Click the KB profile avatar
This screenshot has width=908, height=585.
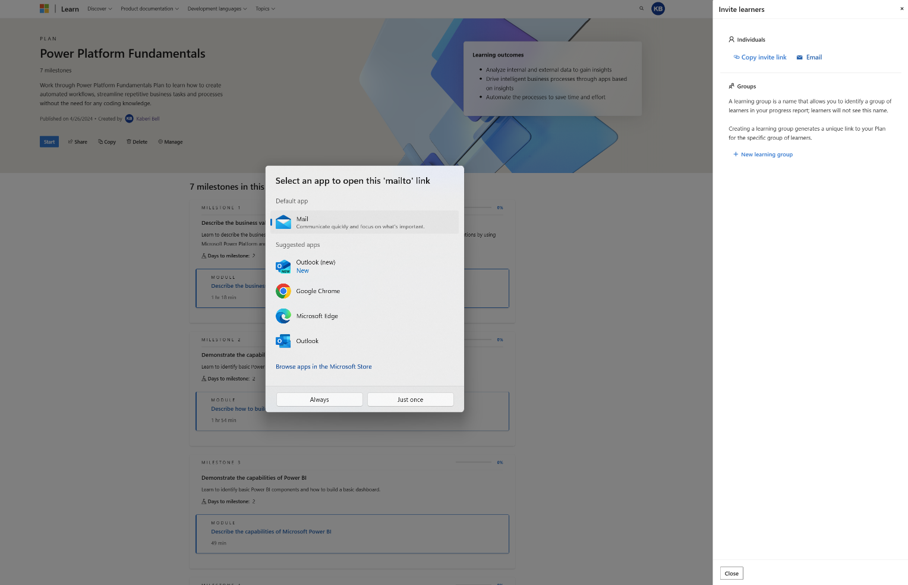click(658, 8)
